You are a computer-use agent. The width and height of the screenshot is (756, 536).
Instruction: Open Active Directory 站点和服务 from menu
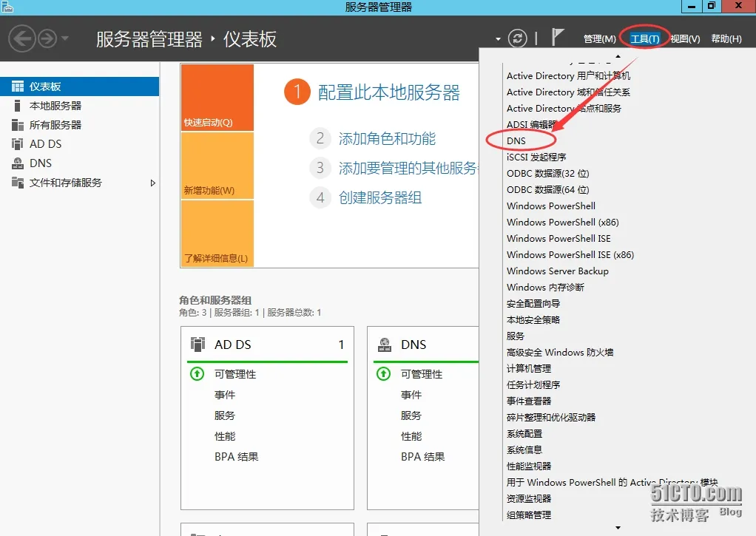(x=564, y=109)
